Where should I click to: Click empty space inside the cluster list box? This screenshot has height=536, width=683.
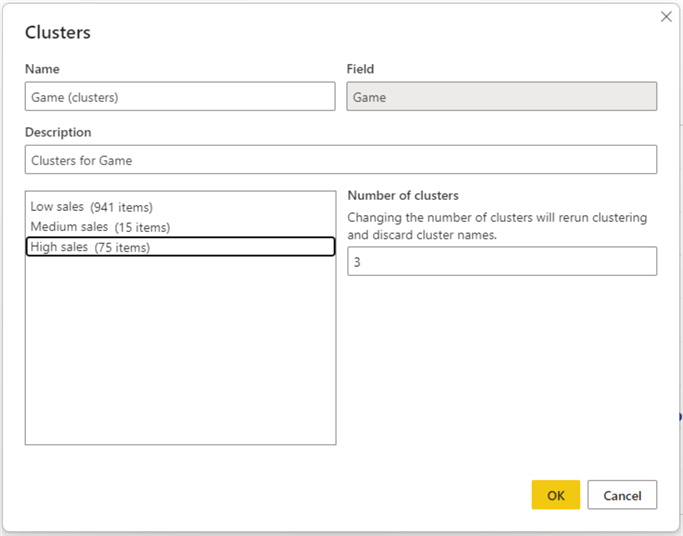coord(180,350)
